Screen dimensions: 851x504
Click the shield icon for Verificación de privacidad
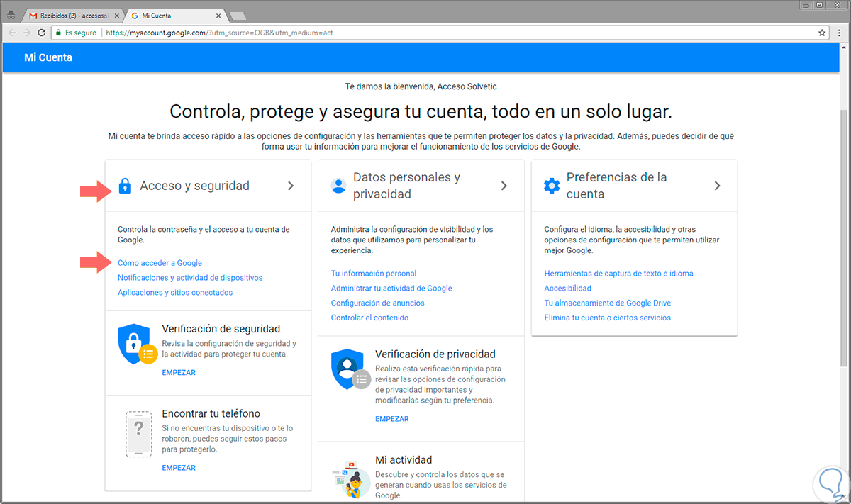coord(350,369)
